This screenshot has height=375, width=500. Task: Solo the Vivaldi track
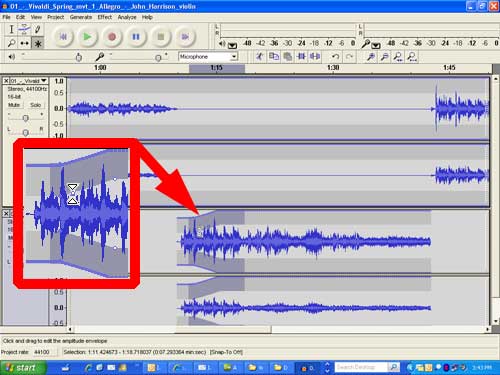pyautogui.click(x=35, y=105)
